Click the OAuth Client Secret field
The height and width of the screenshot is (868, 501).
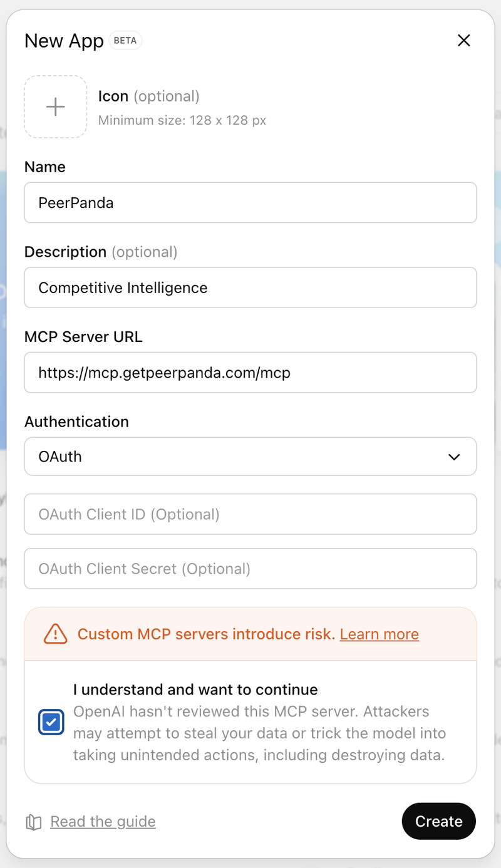tap(250, 568)
